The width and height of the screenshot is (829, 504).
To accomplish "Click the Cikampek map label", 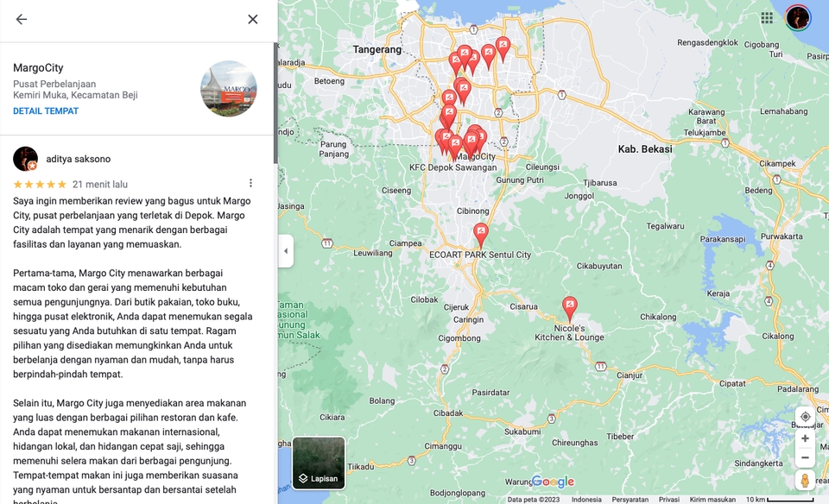I will coord(777,164).
